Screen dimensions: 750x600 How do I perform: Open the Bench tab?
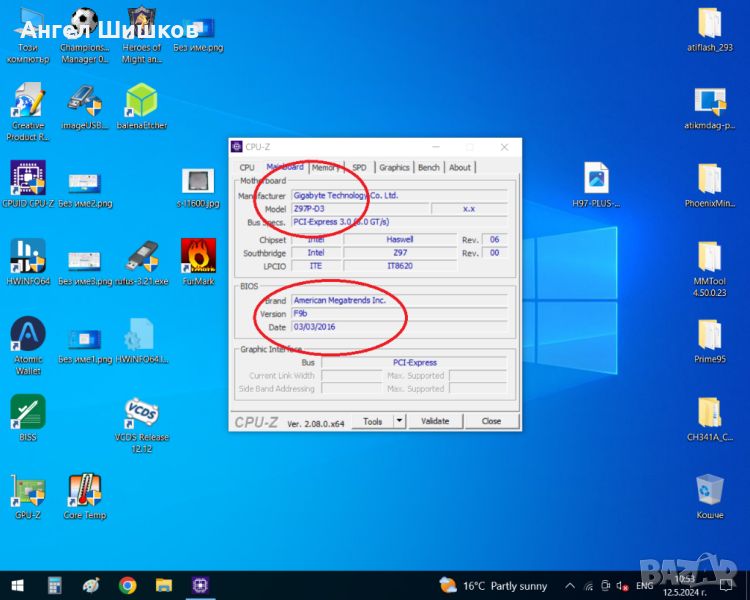pos(428,167)
